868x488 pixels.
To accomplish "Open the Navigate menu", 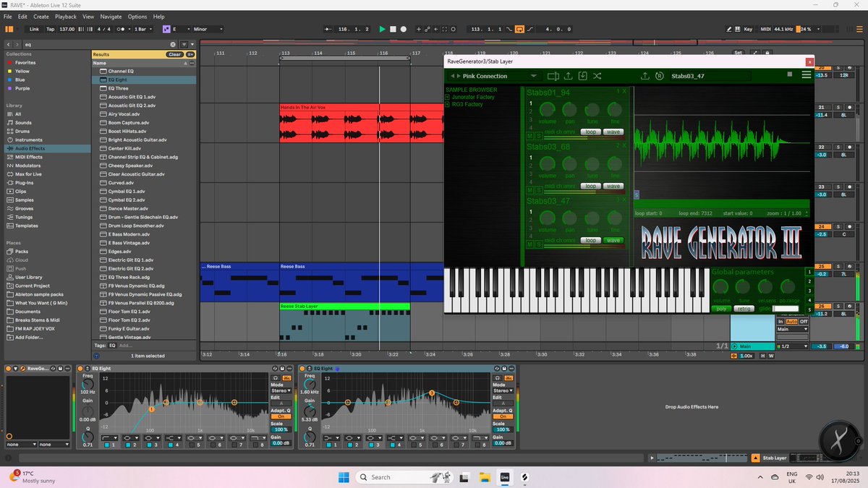I will (x=111, y=16).
